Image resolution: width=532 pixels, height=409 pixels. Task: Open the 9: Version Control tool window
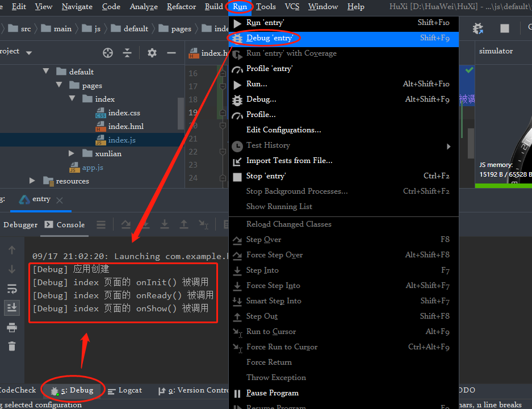(x=193, y=390)
